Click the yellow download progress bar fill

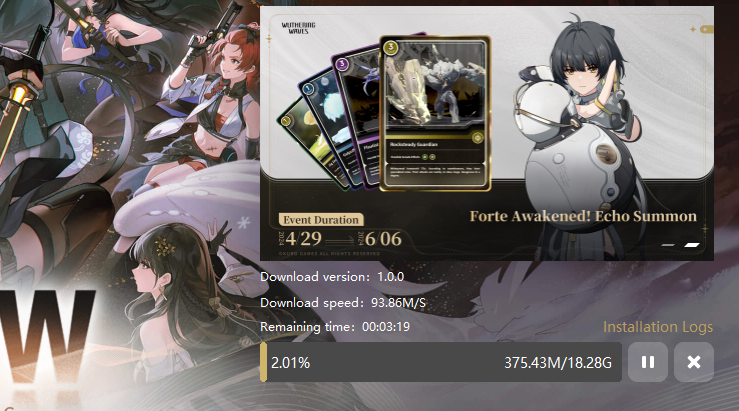point(263,362)
